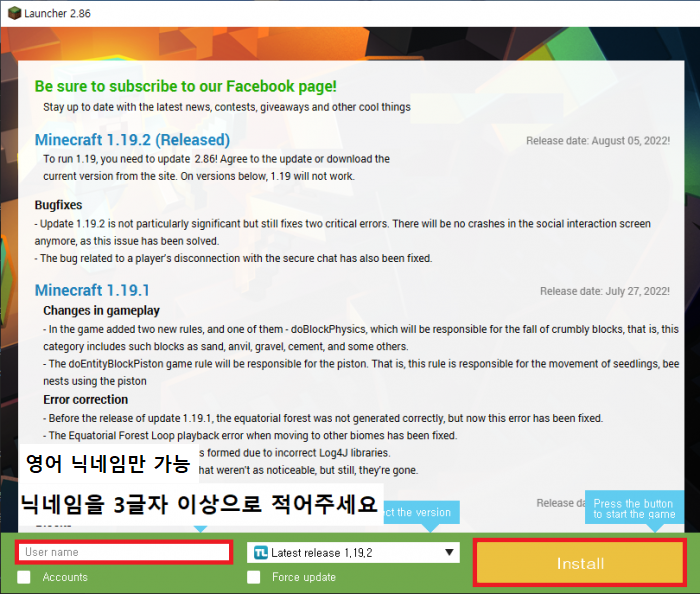Expand the version list with the dropdown arrow
The height and width of the screenshot is (594, 700).
pos(449,552)
